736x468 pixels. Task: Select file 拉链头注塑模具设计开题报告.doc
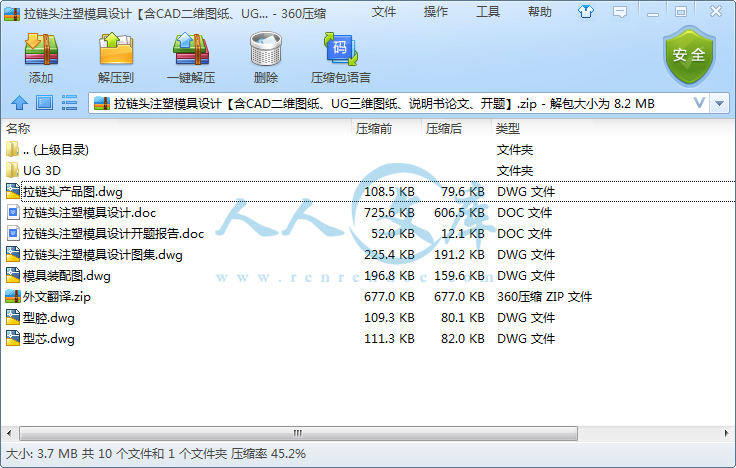(113, 234)
